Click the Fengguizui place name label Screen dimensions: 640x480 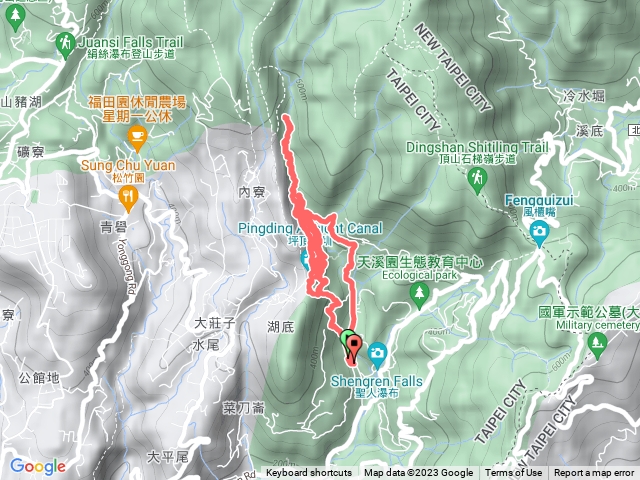coord(539,204)
